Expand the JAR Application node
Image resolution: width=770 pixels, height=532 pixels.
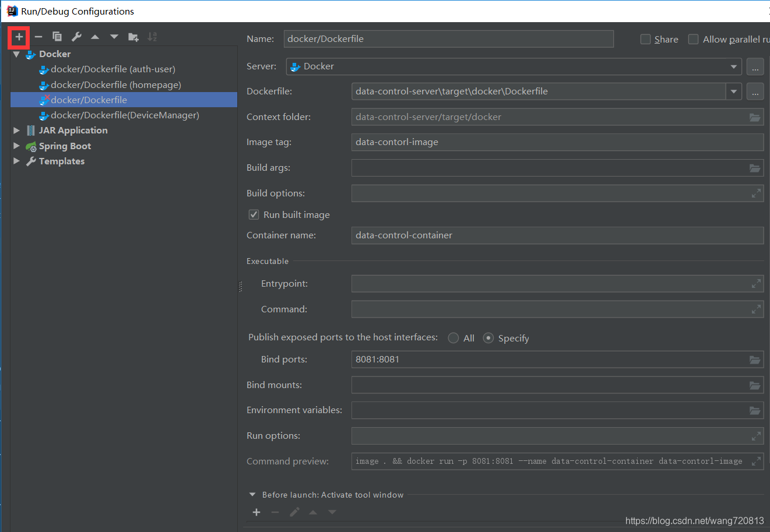[16, 131]
